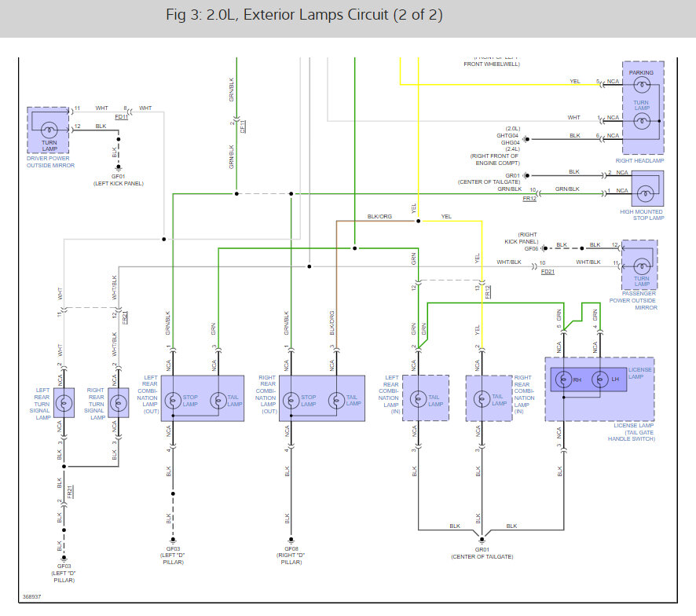Click the GR01 ground symbol at the bottom
Viewport: 696px width, 616px height.
click(482, 541)
